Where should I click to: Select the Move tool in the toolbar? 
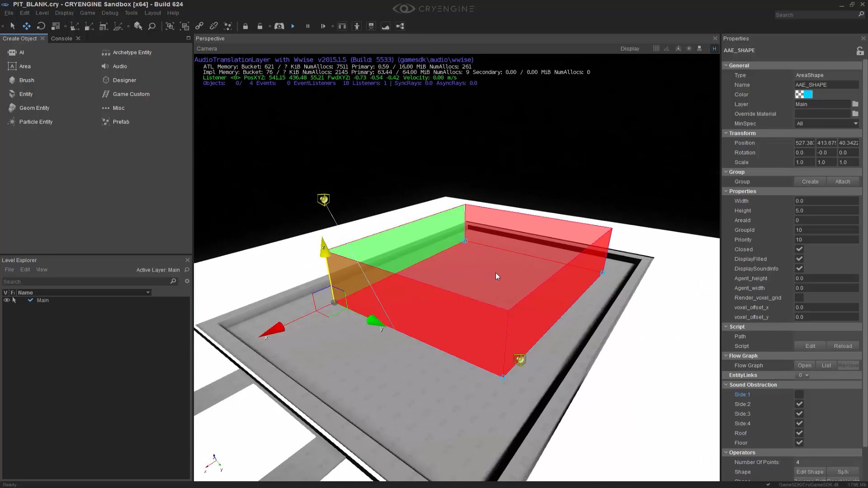pyautogui.click(x=27, y=26)
